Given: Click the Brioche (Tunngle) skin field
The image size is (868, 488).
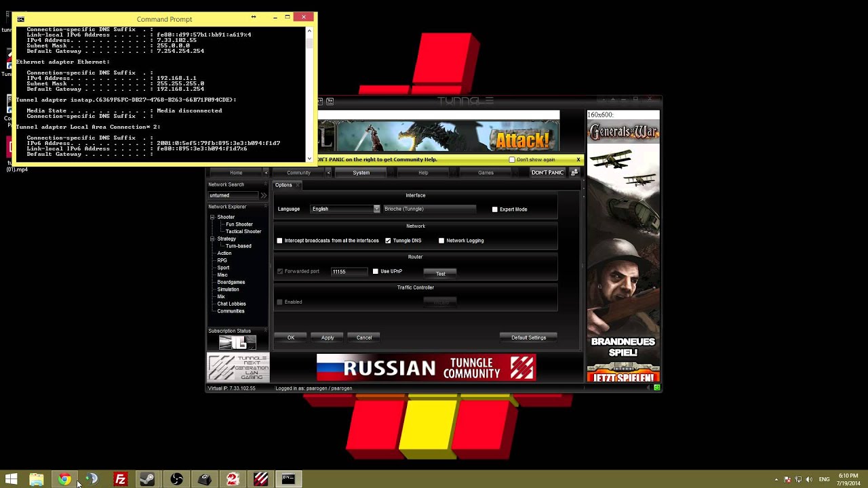Looking at the screenshot, I should click(429, 209).
